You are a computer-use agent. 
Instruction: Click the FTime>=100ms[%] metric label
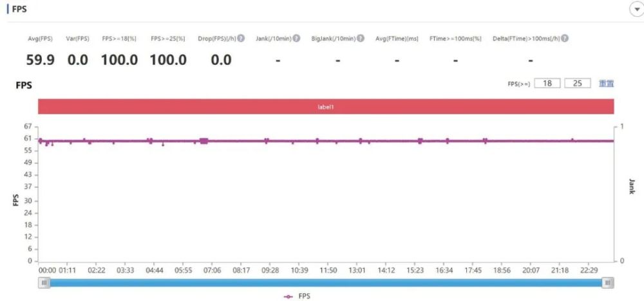(x=455, y=39)
